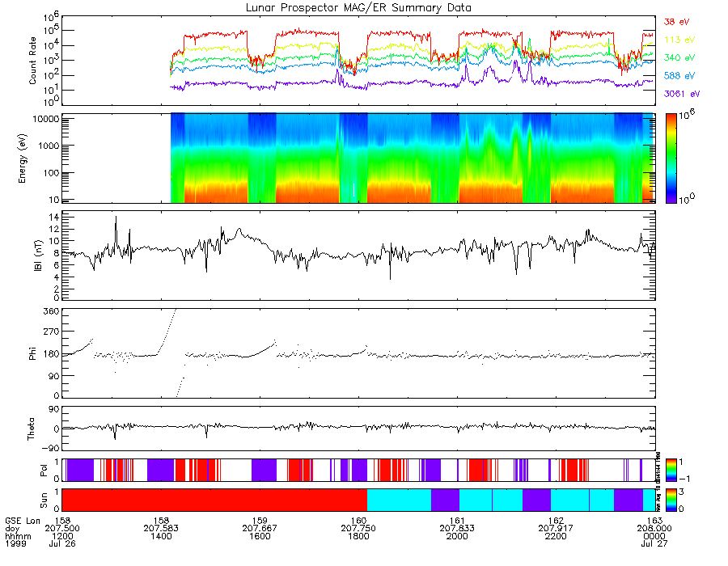Click the Theta axis label
The height and width of the screenshot is (566, 728).
pos(31,429)
